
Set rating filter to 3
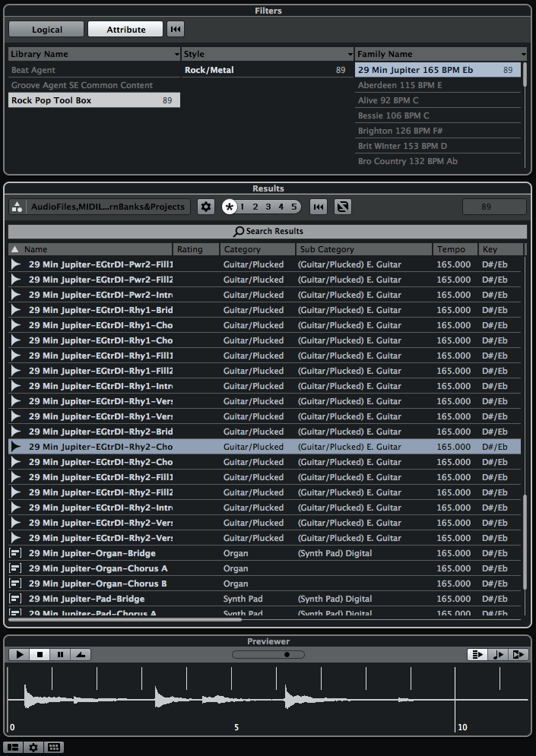click(x=268, y=207)
